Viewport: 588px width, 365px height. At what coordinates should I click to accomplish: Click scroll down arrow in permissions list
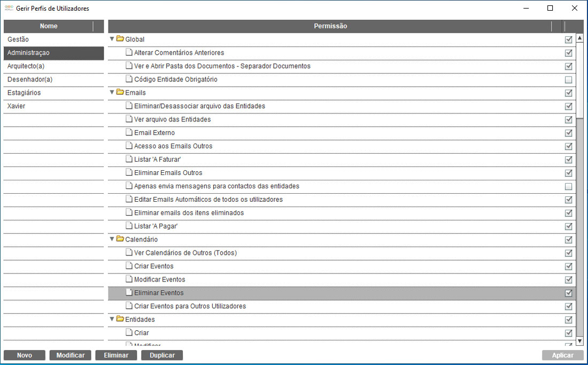(579, 341)
